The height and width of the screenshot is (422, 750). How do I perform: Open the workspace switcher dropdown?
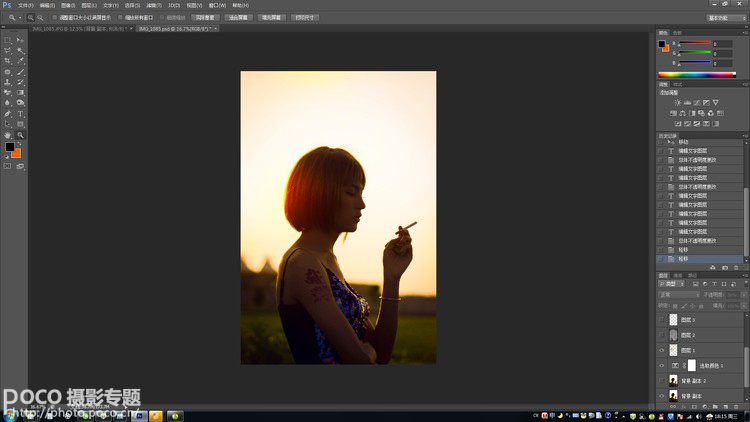click(x=727, y=18)
